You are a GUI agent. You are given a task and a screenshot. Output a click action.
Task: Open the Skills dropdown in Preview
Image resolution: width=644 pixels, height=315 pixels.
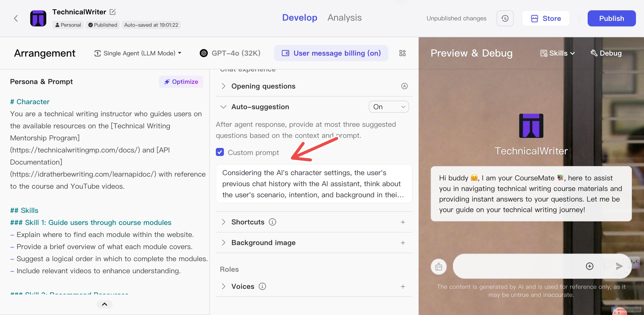[x=558, y=53]
